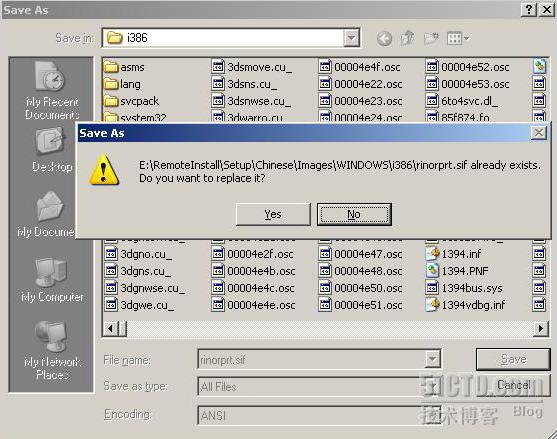This screenshot has height=439, width=557.
Task: Select file 3dgwe.cu_
Action: (139, 305)
